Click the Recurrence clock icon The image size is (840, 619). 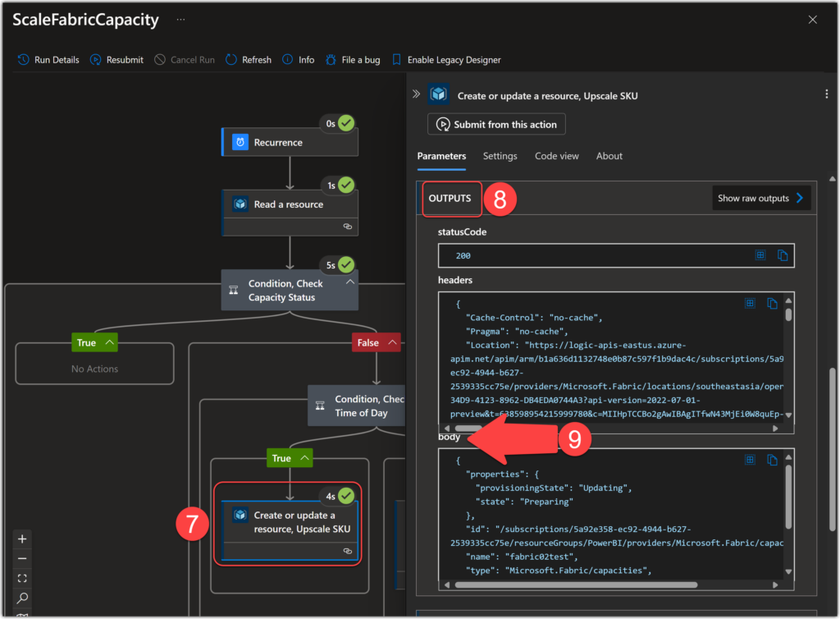coord(240,142)
